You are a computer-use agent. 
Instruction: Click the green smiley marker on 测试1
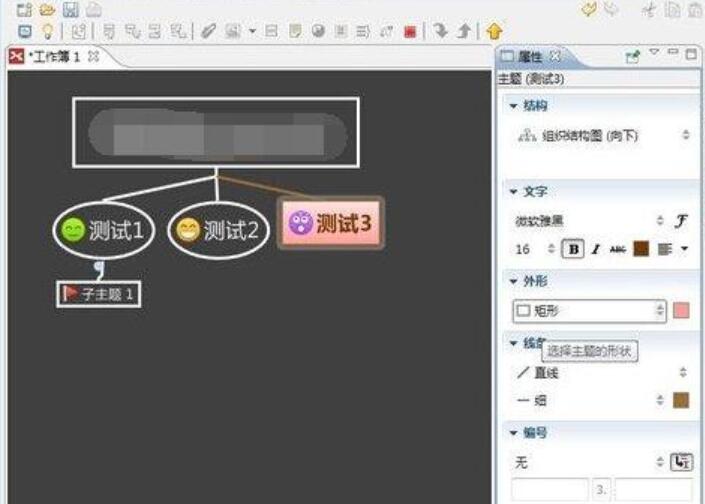click(x=73, y=230)
